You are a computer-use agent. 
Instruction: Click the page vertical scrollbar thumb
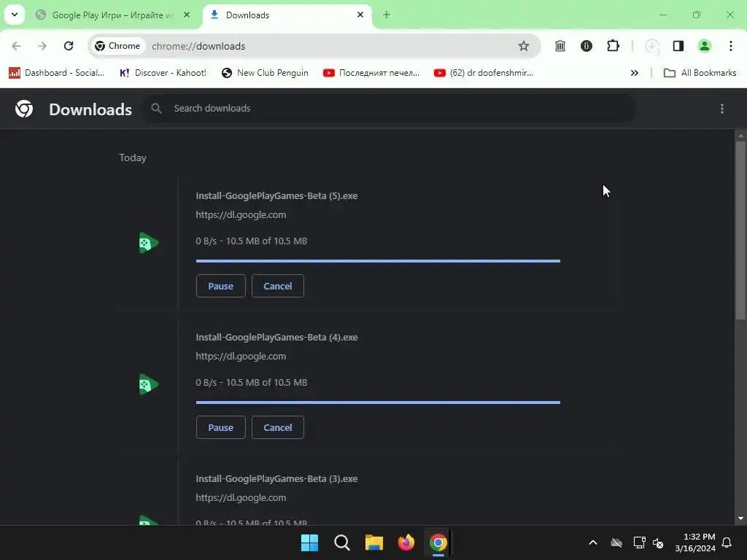[740, 230]
